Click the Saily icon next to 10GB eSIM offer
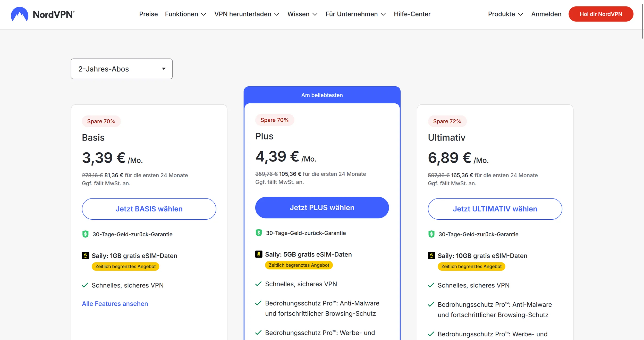The image size is (644, 340). click(x=431, y=255)
